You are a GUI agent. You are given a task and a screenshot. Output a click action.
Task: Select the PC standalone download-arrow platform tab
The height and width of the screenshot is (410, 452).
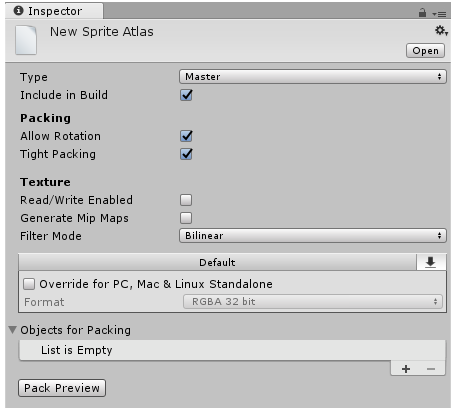(431, 262)
